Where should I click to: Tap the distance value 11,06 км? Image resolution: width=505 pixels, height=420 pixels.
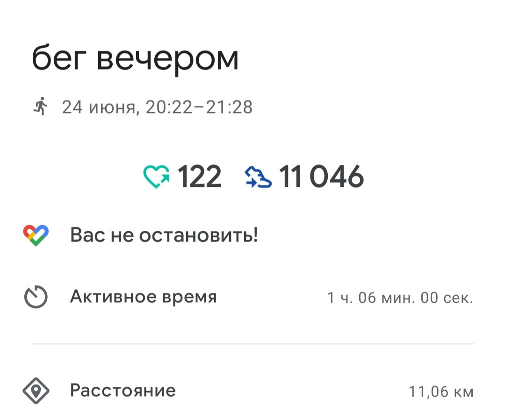(441, 392)
